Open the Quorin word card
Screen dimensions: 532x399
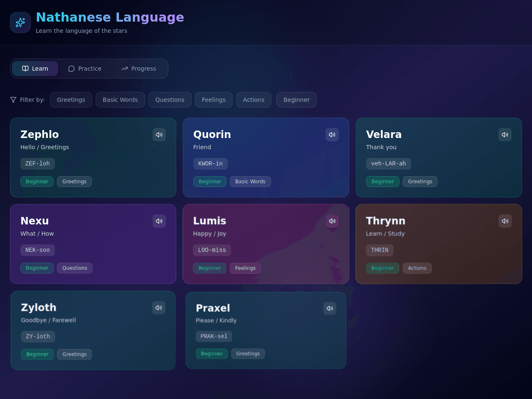266,158
